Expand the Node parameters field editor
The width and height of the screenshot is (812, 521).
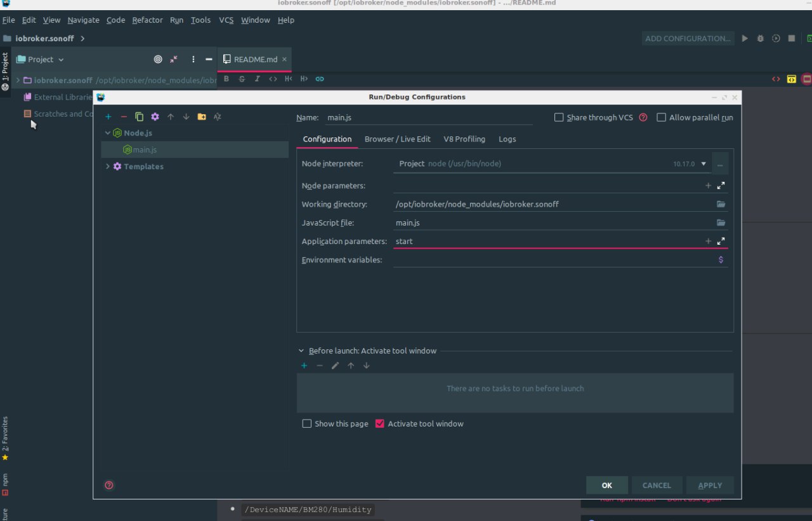[x=721, y=186]
